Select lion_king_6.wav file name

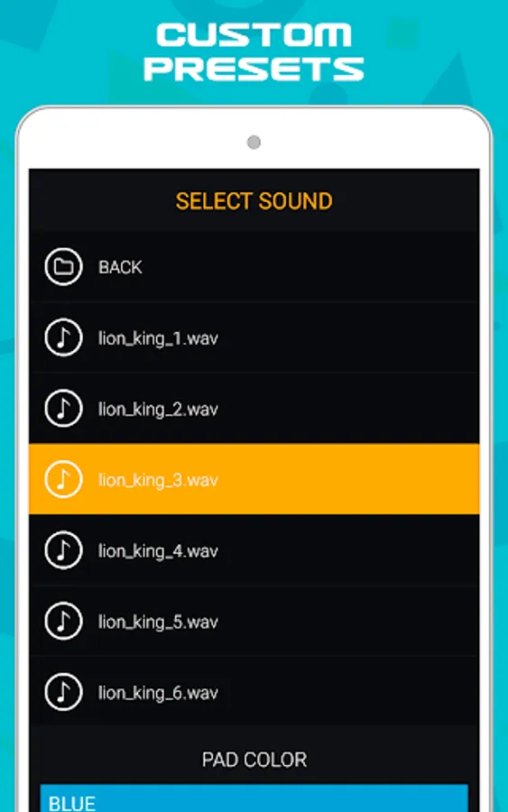coord(158,693)
